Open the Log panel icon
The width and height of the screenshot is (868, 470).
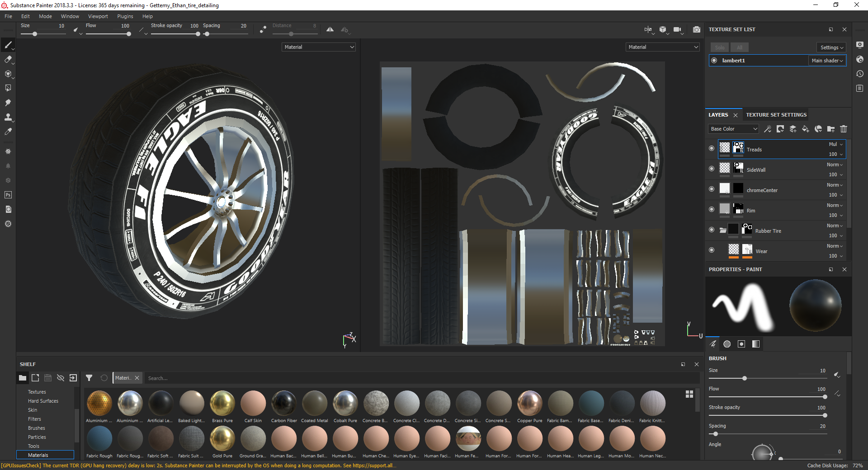tap(860, 88)
